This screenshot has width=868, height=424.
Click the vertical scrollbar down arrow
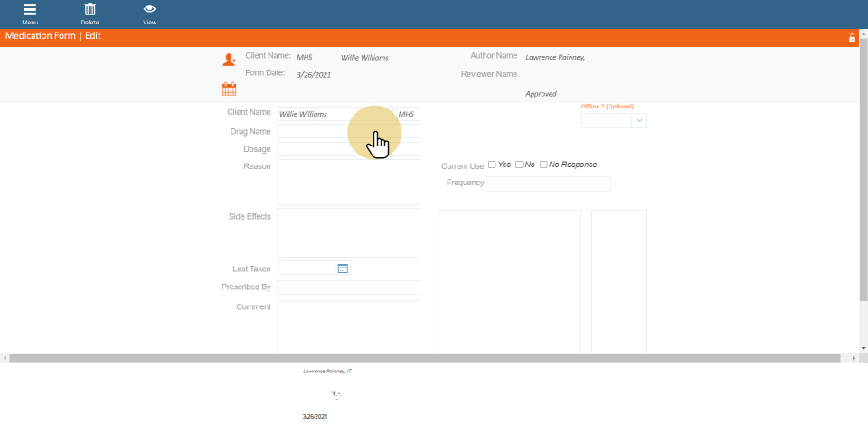click(863, 348)
